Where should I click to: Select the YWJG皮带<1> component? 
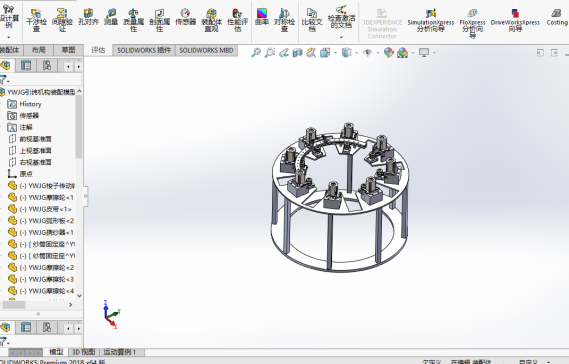point(40,209)
